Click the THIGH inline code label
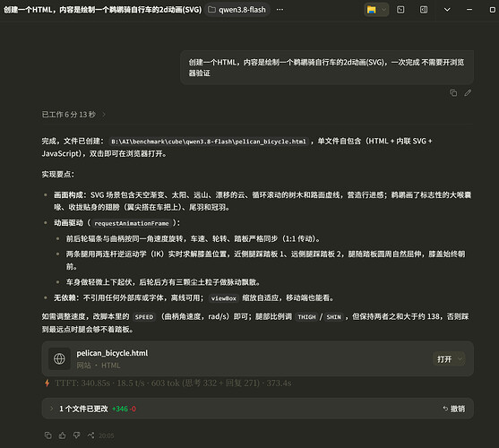This screenshot has width=499, height=448. coord(306,317)
